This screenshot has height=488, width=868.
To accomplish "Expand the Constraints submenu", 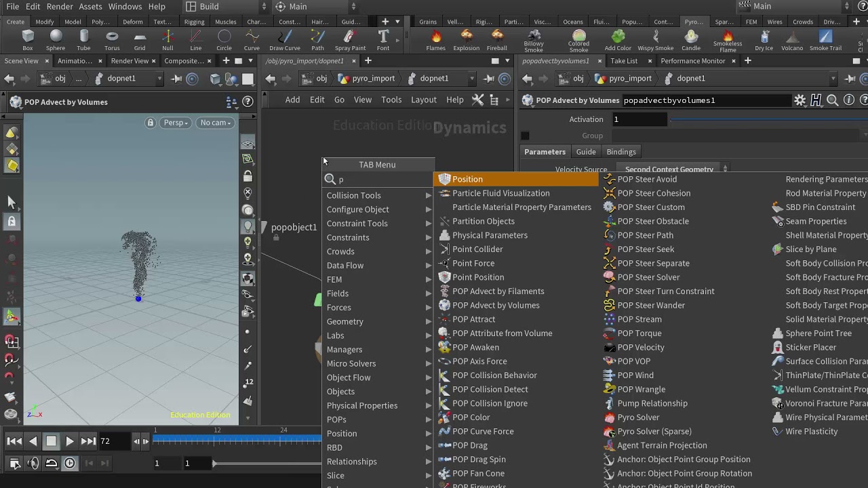I will point(378,237).
